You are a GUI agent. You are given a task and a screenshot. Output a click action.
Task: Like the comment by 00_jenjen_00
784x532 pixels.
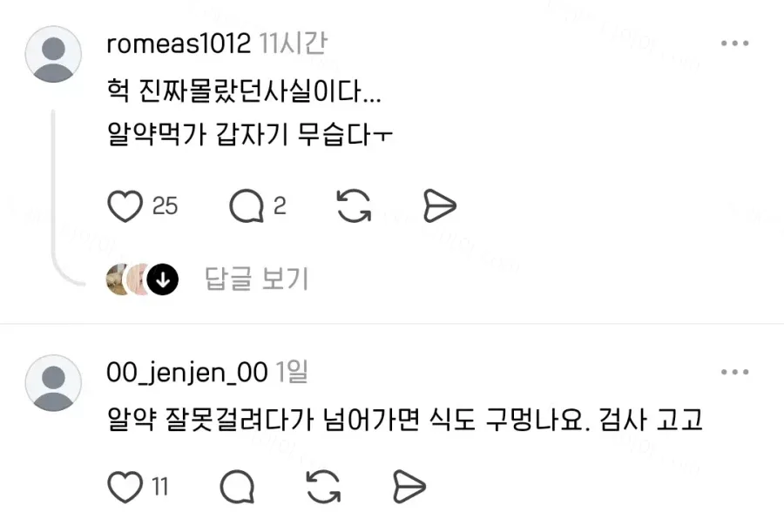click(125, 487)
